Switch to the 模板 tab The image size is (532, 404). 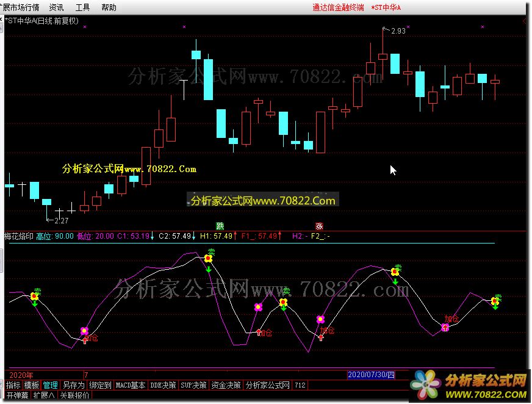pyautogui.click(x=32, y=385)
